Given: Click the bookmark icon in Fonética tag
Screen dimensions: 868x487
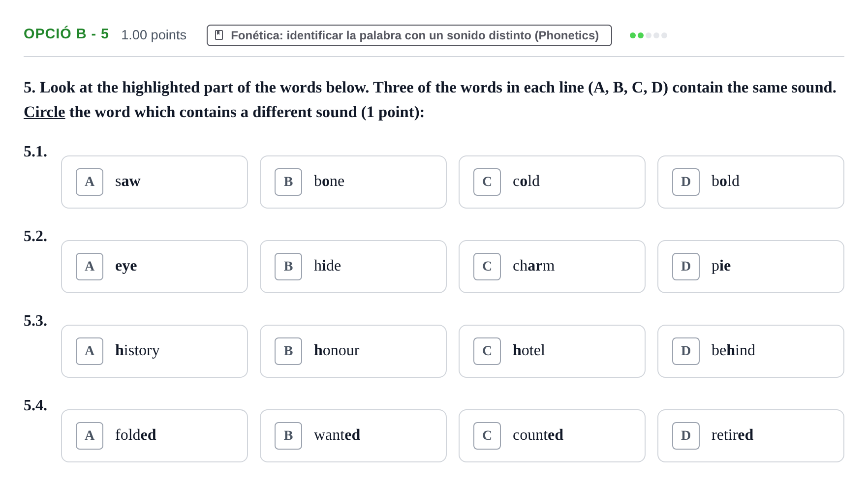Looking at the screenshot, I should (219, 35).
